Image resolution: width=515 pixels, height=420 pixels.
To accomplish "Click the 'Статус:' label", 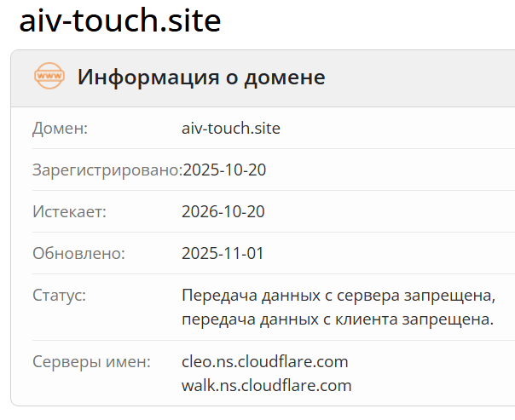I will pyautogui.click(x=60, y=296).
